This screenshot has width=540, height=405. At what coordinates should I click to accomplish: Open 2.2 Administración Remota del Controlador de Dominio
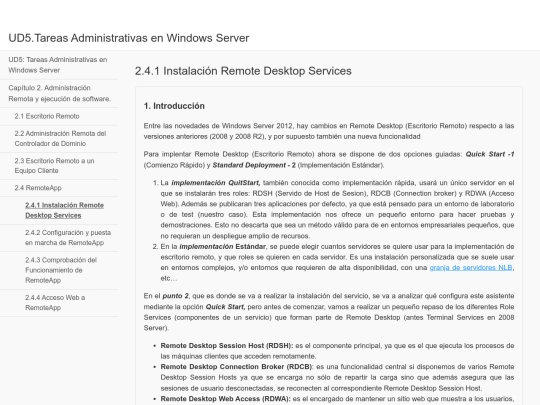click(60, 138)
